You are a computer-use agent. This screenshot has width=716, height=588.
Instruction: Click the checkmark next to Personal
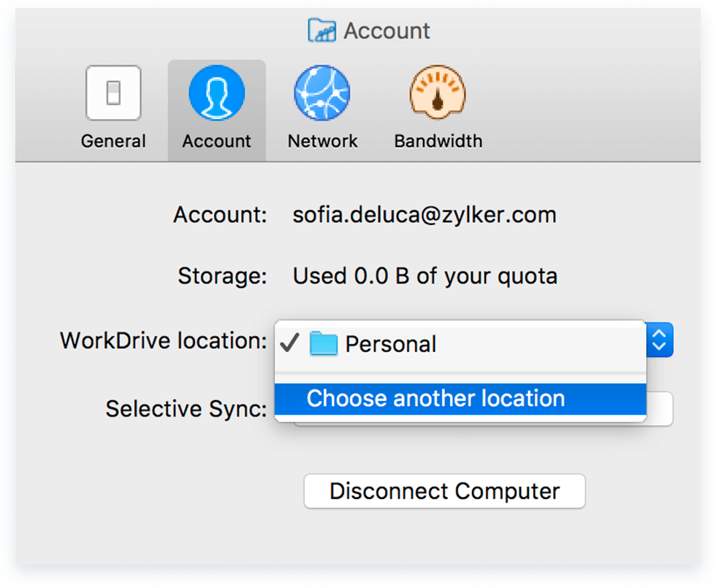(x=289, y=343)
